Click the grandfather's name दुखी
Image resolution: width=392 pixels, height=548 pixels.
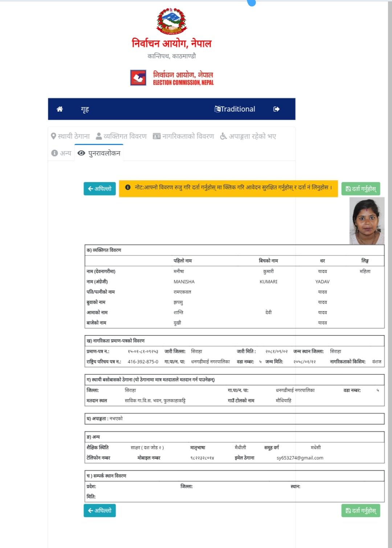pyautogui.click(x=177, y=323)
